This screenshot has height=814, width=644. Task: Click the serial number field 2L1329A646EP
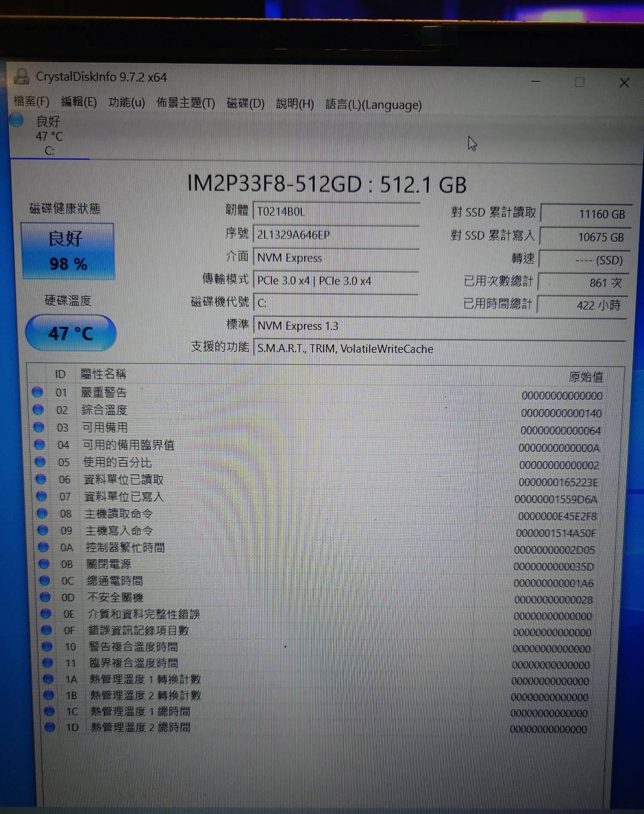336,235
